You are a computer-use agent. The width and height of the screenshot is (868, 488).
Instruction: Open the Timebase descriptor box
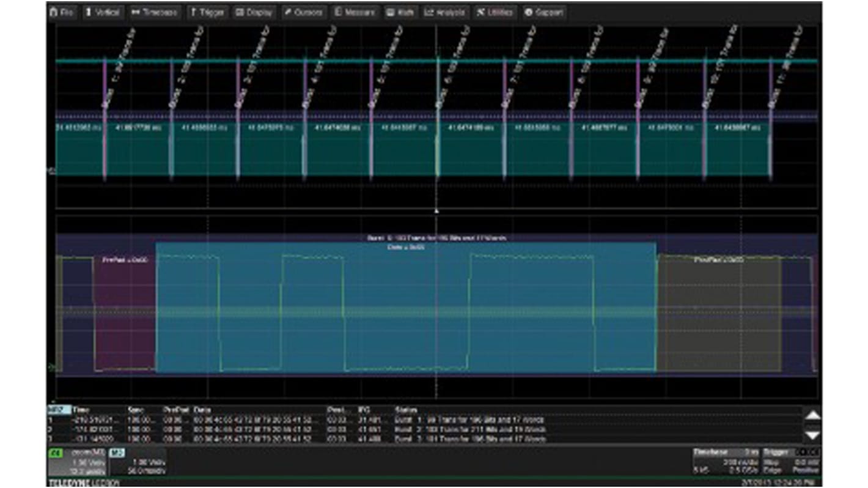coord(725,462)
